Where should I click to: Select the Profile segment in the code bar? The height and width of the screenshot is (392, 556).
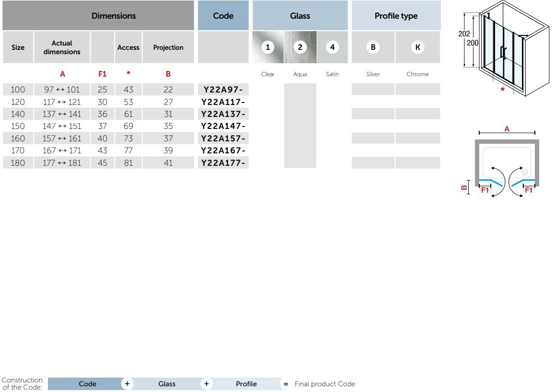(246, 384)
